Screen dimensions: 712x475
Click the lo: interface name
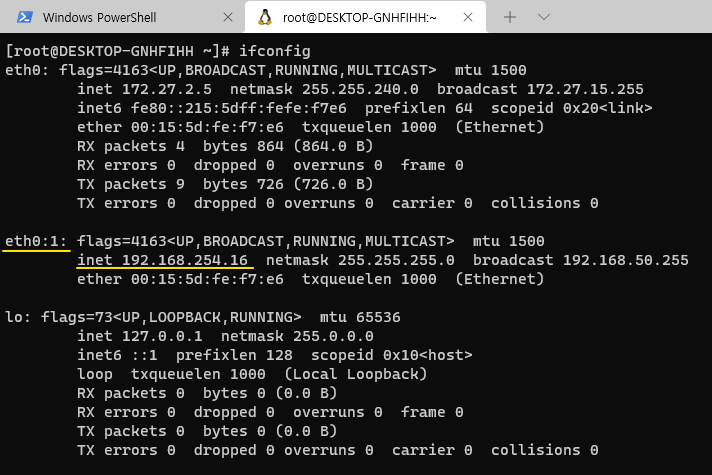point(18,317)
